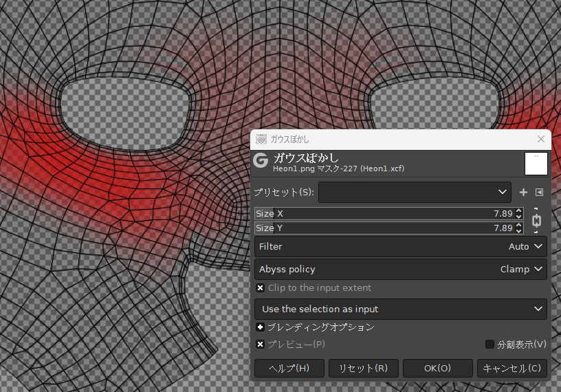Increase Size Y with up arrow
This screenshot has width=561, height=392.
coord(519,225)
